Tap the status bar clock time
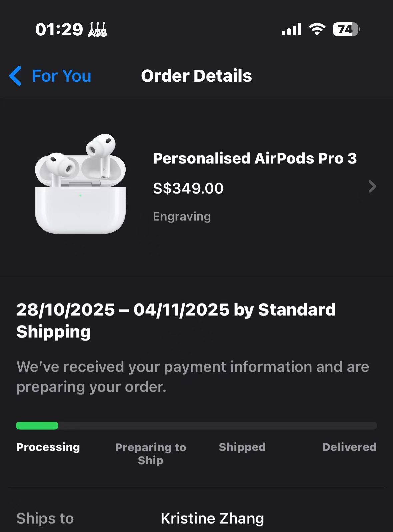 (59, 29)
